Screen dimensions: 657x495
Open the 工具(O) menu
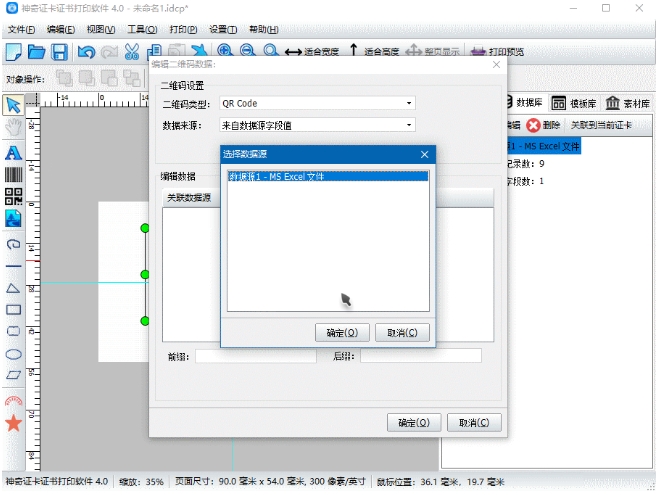142,29
